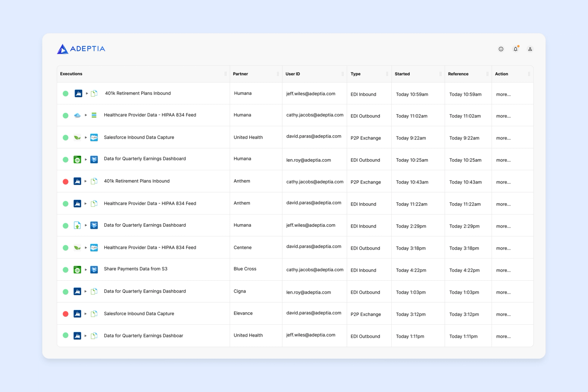
Task: Click the "Elevance" partner cell
Action: pyautogui.click(x=243, y=313)
